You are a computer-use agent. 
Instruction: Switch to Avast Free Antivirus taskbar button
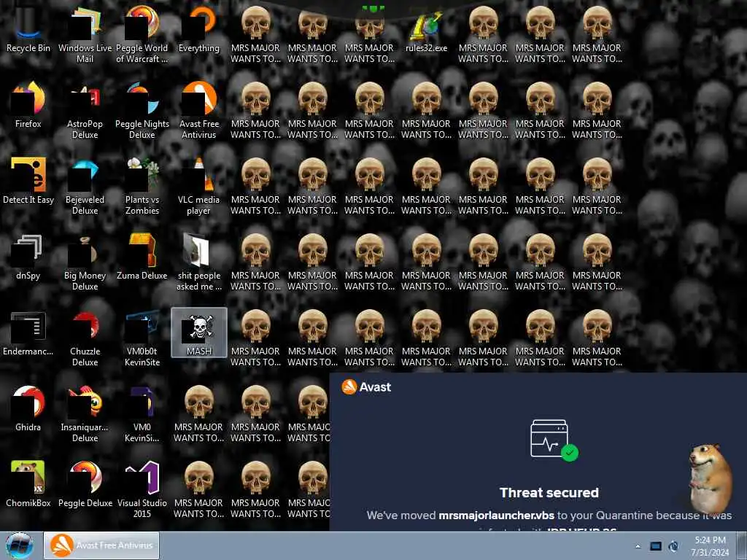pyautogui.click(x=101, y=545)
